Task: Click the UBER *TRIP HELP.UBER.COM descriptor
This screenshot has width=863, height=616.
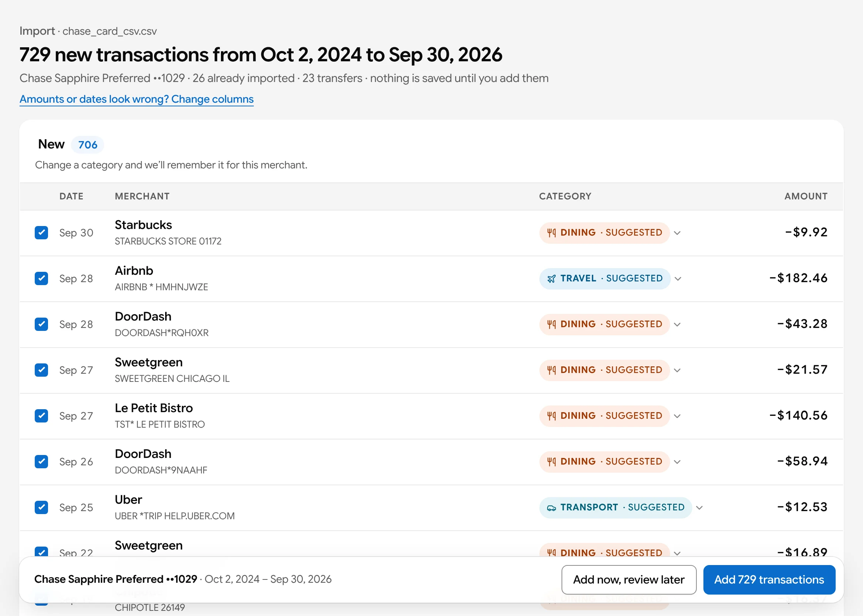Action: (175, 516)
